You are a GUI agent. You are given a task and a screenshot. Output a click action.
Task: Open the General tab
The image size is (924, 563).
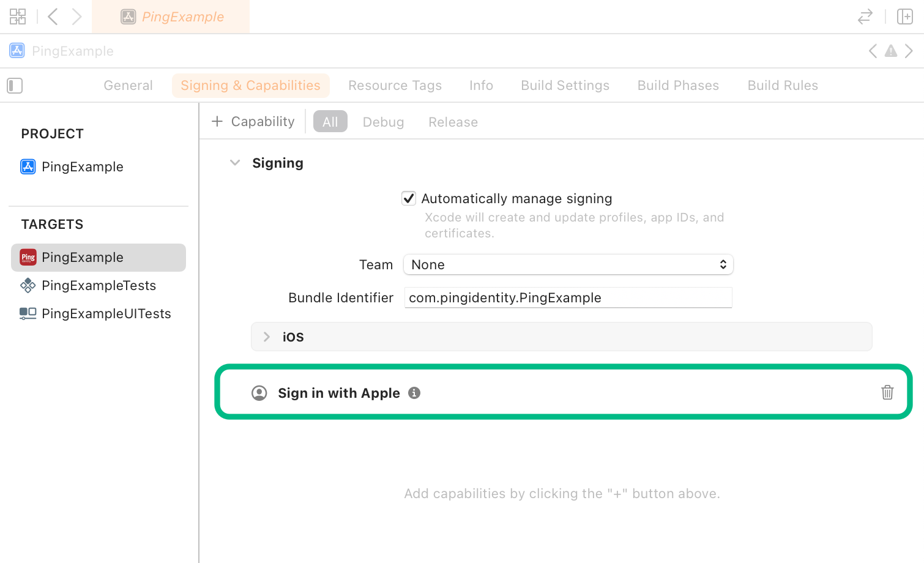tap(127, 85)
